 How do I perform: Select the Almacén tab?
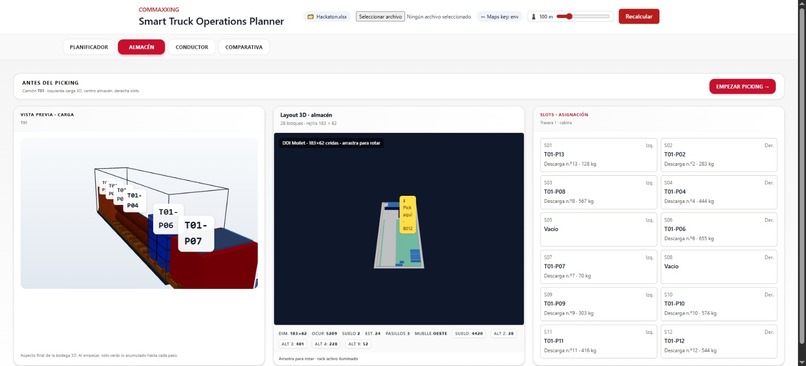[141, 47]
